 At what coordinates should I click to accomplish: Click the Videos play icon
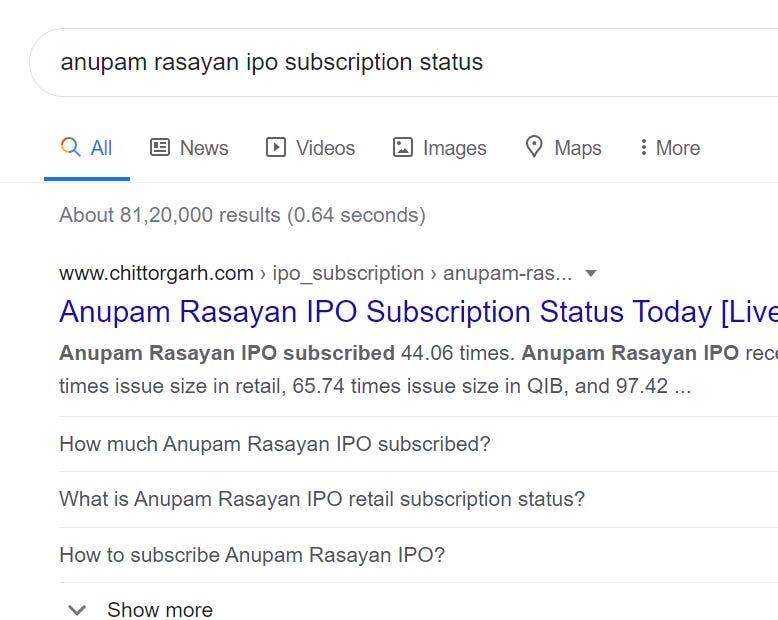276,147
